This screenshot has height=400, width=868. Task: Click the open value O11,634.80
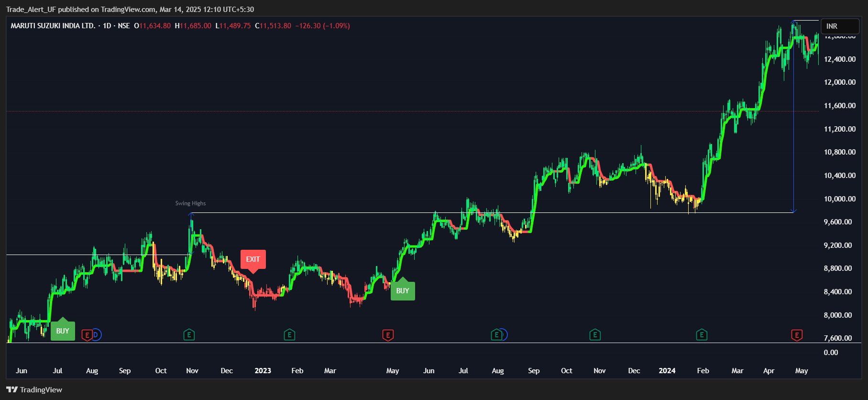click(x=152, y=26)
